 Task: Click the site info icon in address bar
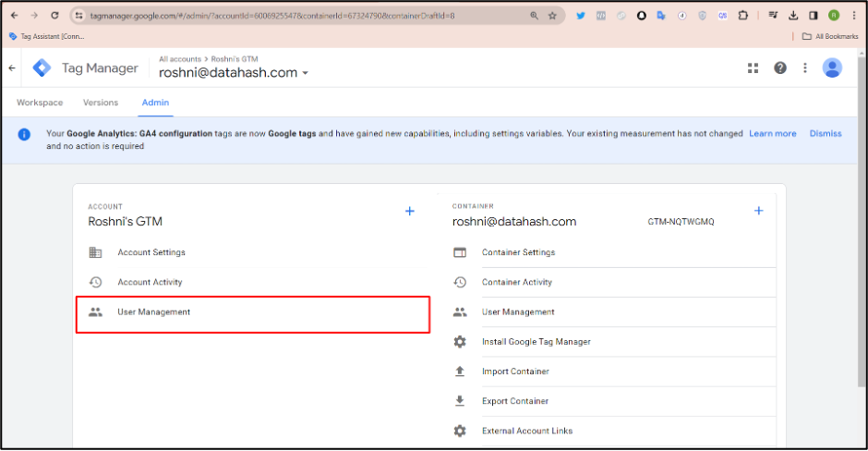79,16
